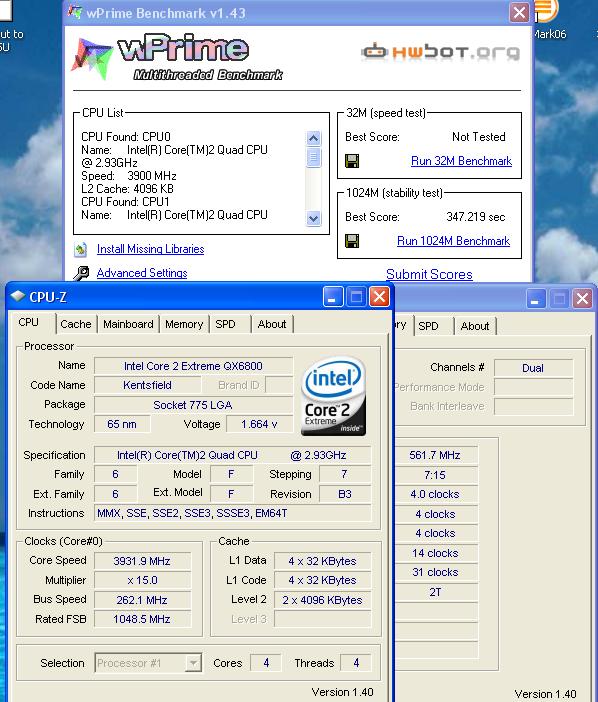Click the CPU List scroll down arrow
This screenshot has height=702, width=598.
(x=313, y=218)
